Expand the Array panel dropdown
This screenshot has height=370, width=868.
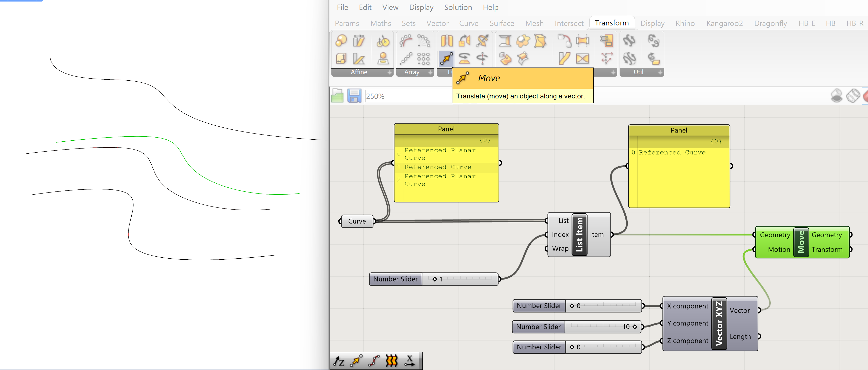(430, 72)
